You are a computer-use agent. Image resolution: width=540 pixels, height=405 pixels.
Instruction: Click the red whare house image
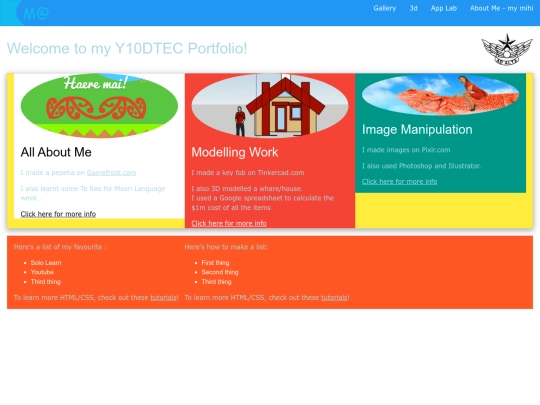270,106
